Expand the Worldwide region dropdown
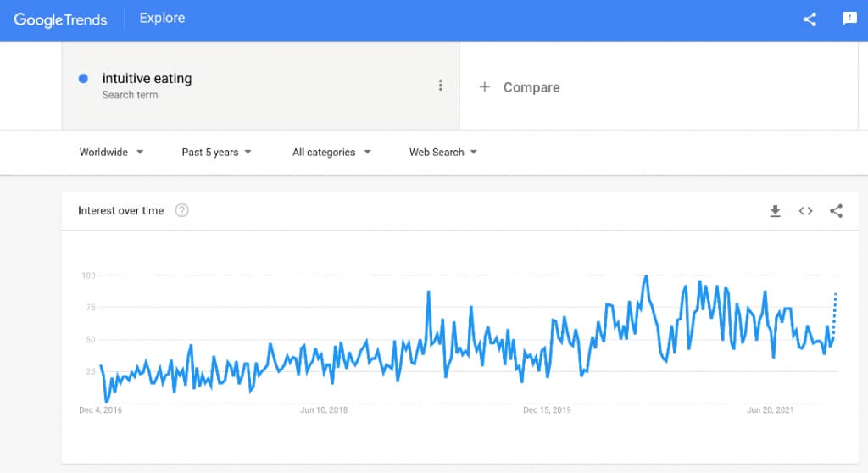 tap(111, 153)
